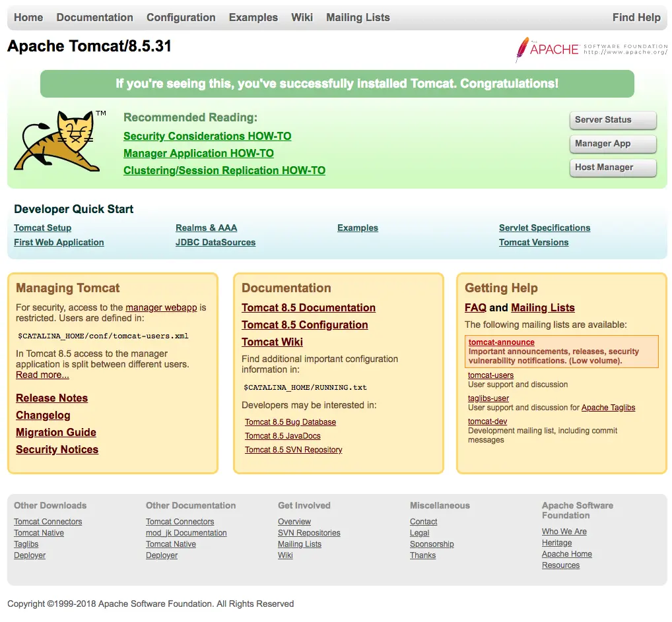Open the Apache Software Foundation feather logo
This screenshot has height=622, width=672.
(591, 49)
